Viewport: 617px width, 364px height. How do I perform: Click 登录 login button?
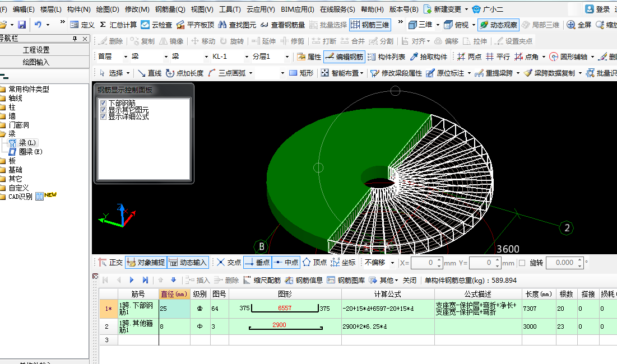pos(597,9)
